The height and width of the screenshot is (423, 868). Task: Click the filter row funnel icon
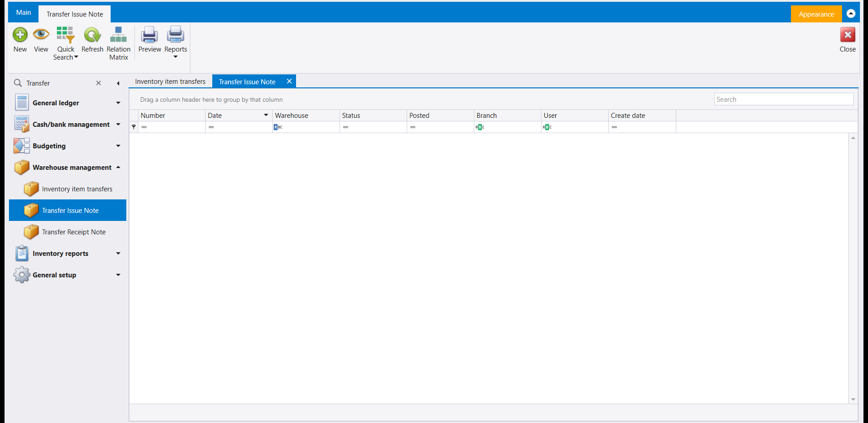coord(133,127)
